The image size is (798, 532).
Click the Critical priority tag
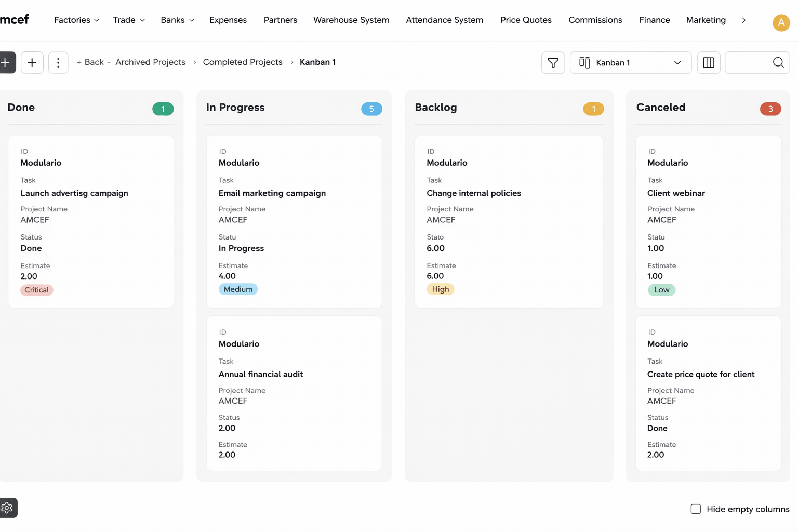pyautogui.click(x=36, y=290)
